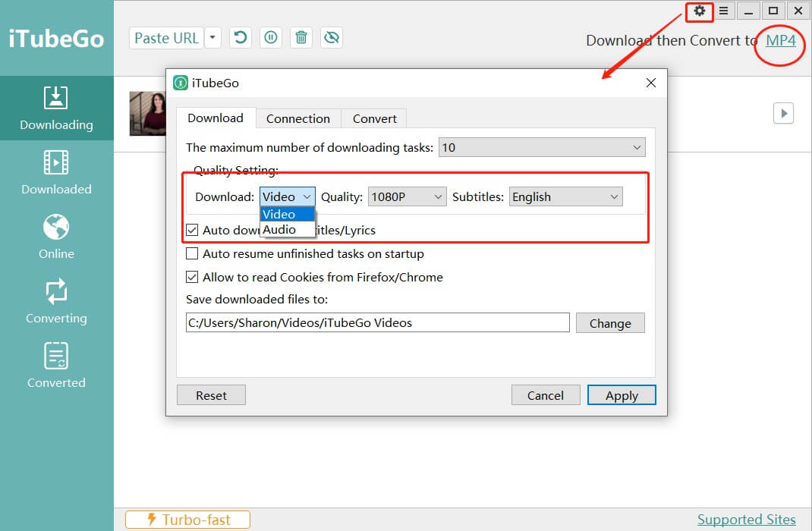The image size is (812, 531).
Task: Click the Change folder button
Action: click(x=610, y=323)
